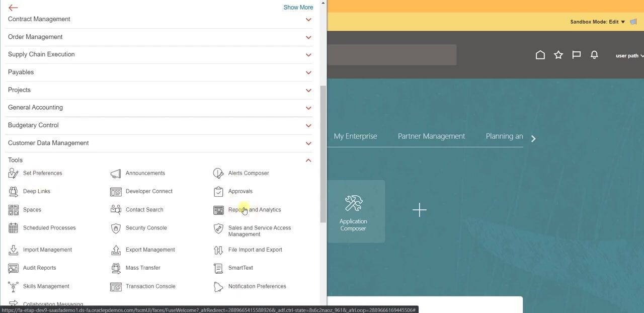Click the Notification Preferences link
The width and height of the screenshot is (644, 313).
(x=257, y=286)
